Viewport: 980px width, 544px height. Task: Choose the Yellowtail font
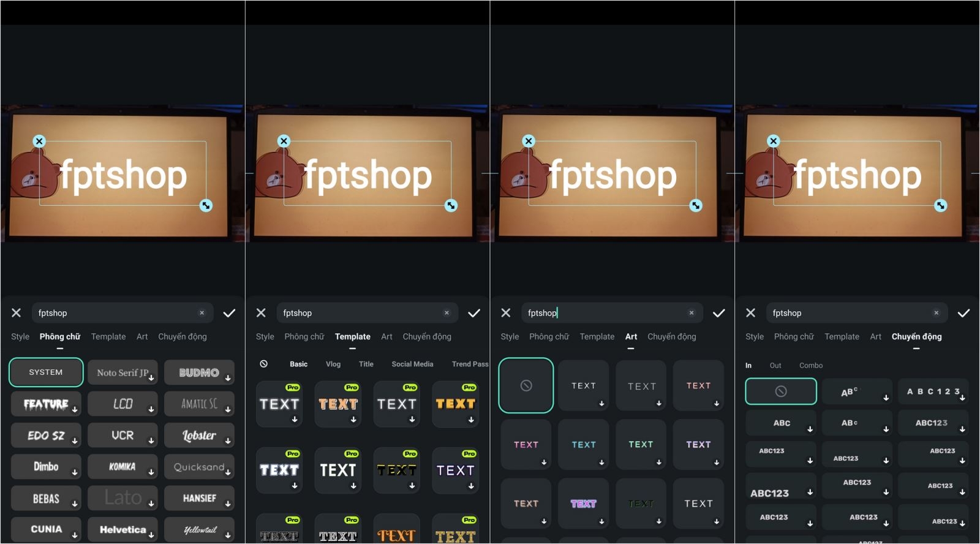pyautogui.click(x=199, y=529)
